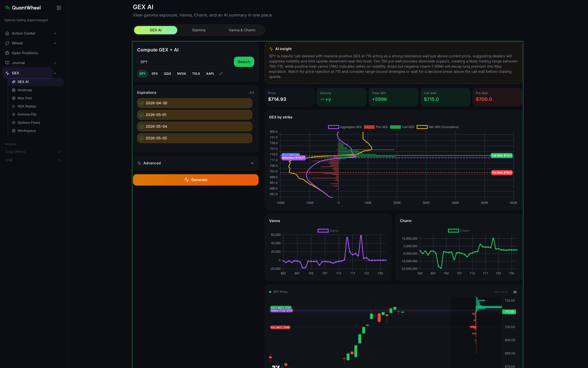
Task: Show the hidden Copy Others item
Action: (x=59, y=152)
